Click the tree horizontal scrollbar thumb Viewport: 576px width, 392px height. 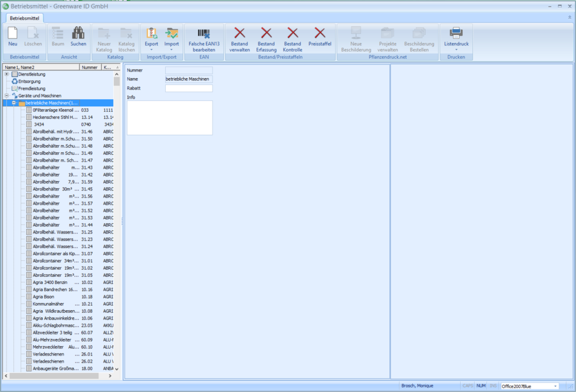[x=54, y=376]
